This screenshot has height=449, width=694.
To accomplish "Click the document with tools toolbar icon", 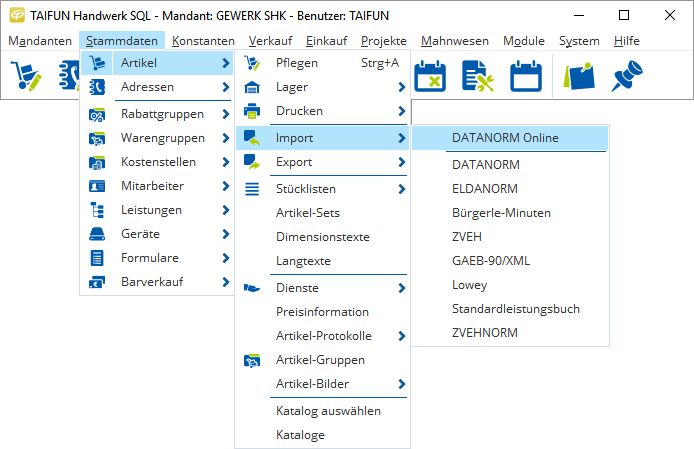I will [478, 76].
